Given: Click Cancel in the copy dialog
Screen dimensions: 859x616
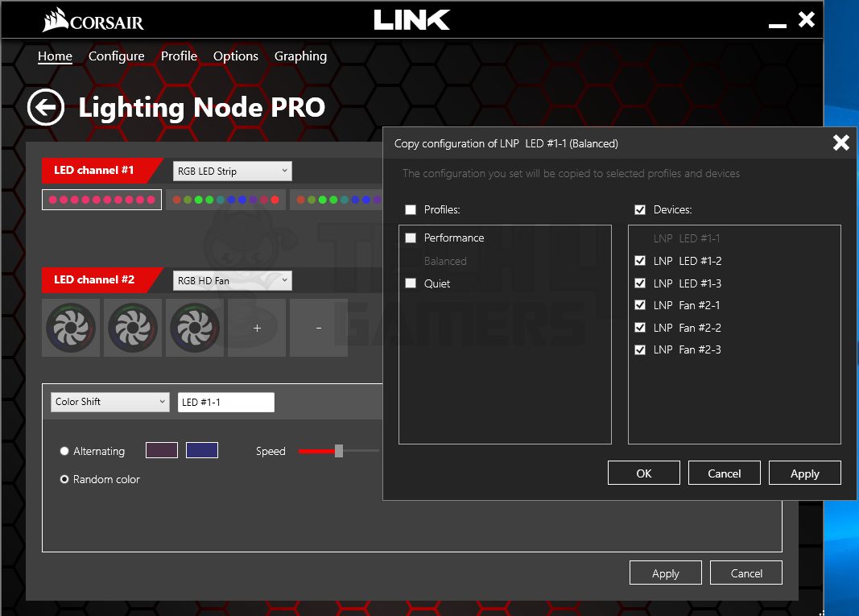Looking at the screenshot, I should 725,473.
